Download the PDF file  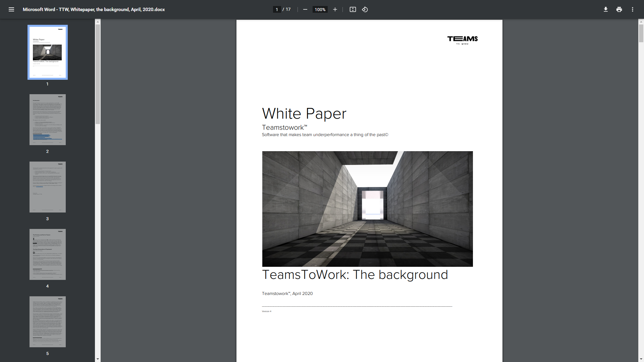point(605,9)
